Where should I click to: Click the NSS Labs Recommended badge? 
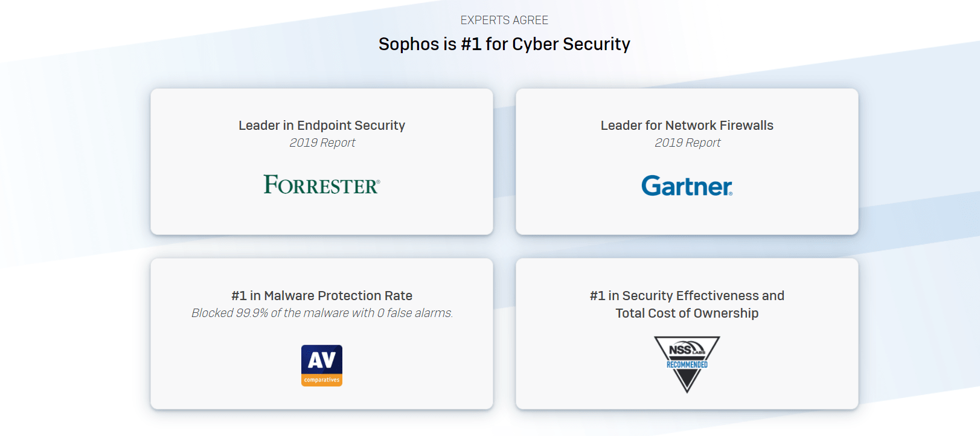(687, 365)
